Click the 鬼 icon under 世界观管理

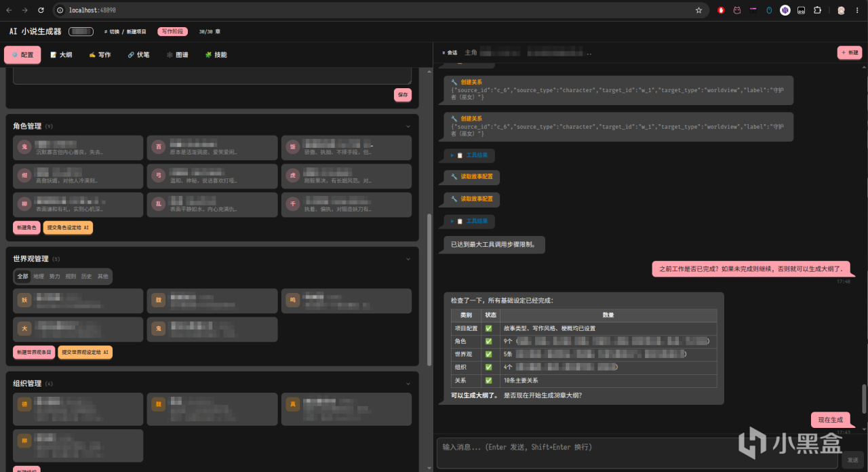(x=159, y=329)
